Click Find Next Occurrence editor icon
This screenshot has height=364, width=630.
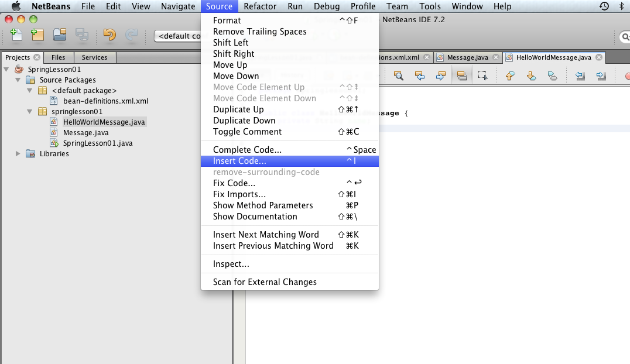(x=440, y=75)
